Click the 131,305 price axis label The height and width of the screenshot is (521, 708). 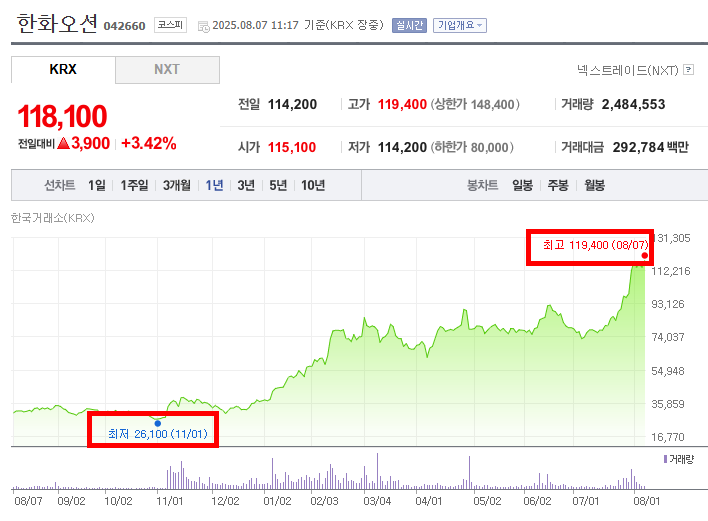coord(673,238)
